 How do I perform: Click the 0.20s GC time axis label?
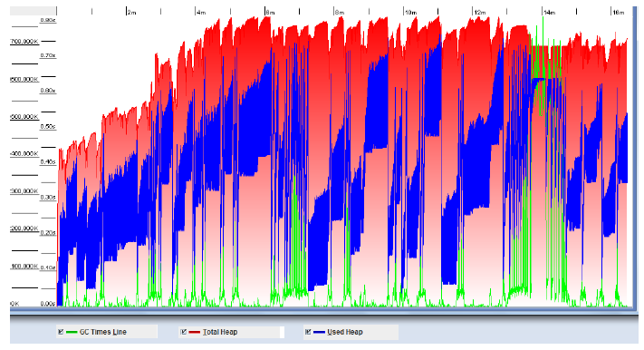48,233
